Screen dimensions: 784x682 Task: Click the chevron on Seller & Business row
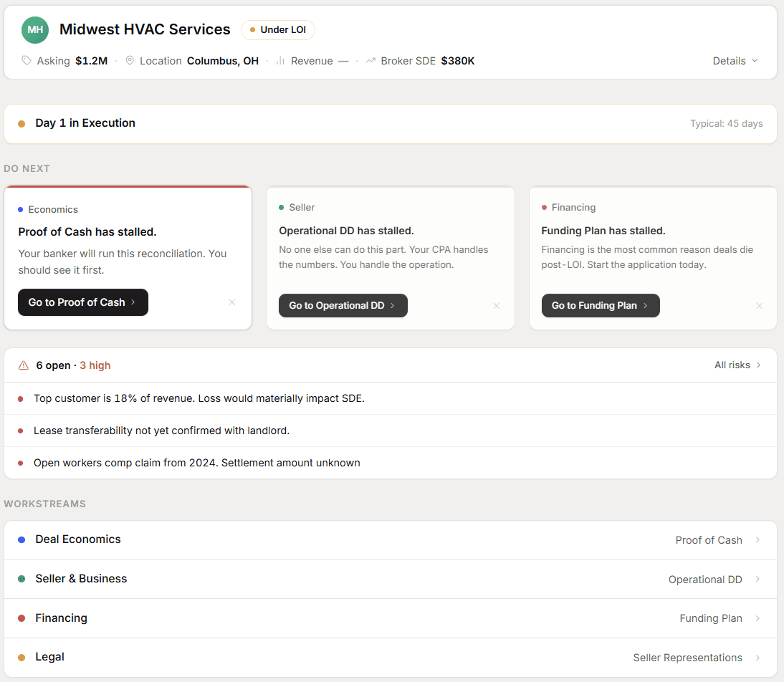point(758,579)
